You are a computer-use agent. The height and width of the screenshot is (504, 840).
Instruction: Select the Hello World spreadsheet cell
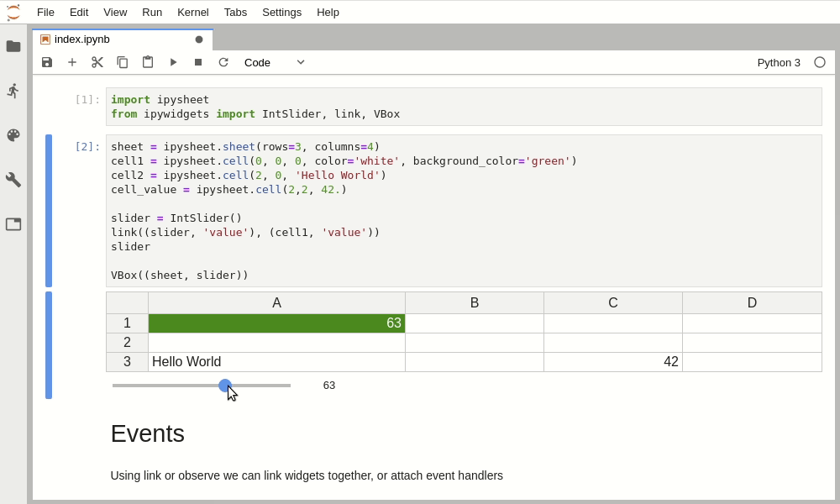click(276, 361)
